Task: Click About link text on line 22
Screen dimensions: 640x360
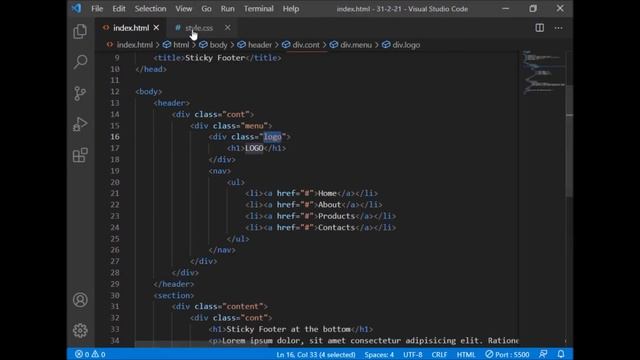Action: click(329, 205)
